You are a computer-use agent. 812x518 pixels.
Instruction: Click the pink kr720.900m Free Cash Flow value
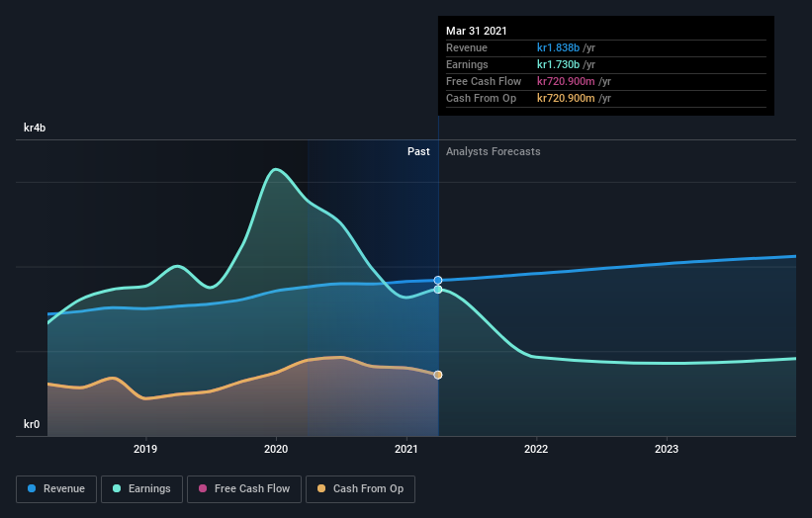click(566, 81)
